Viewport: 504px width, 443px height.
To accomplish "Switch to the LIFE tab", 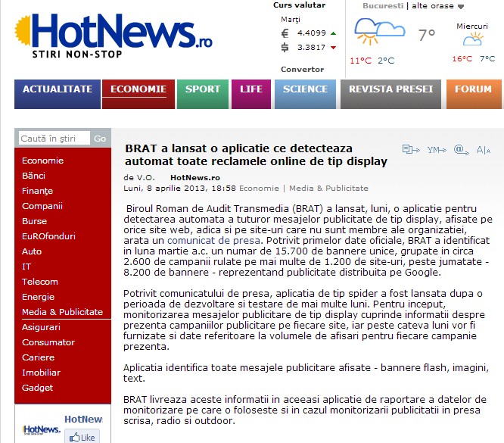I will tap(251, 94).
